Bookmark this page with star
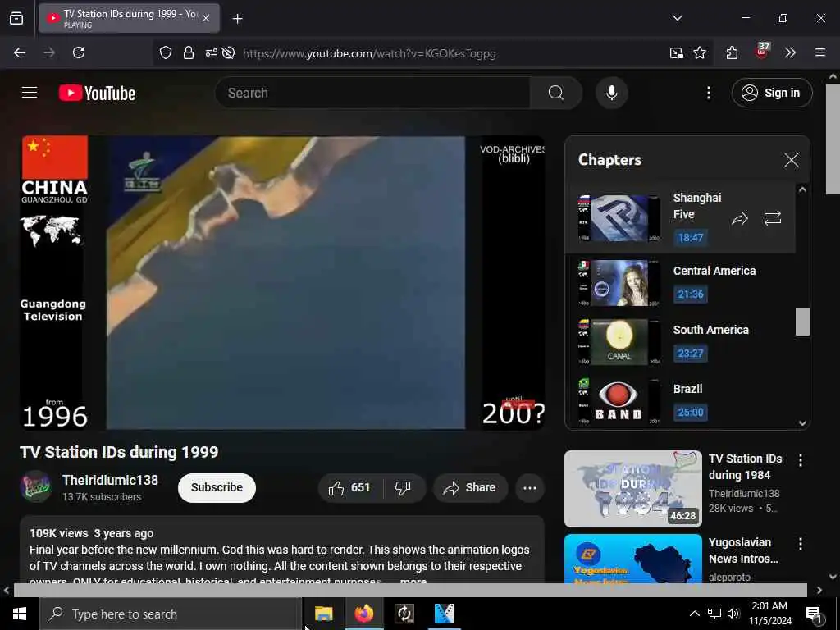The width and height of the screenshot is (840, 630). 699,52
